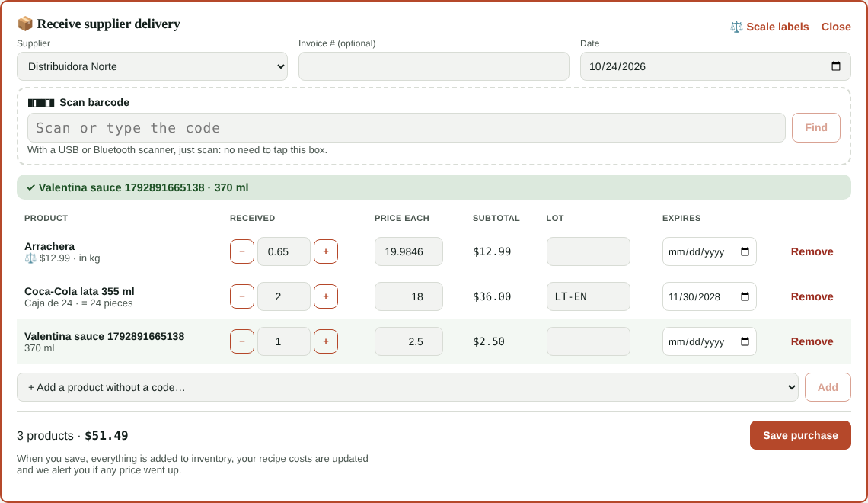The width and height of the screenshot is (868, 503).
Task: Click the green Valentina sauce scan confirmation banner
Action: coord(434,187)
